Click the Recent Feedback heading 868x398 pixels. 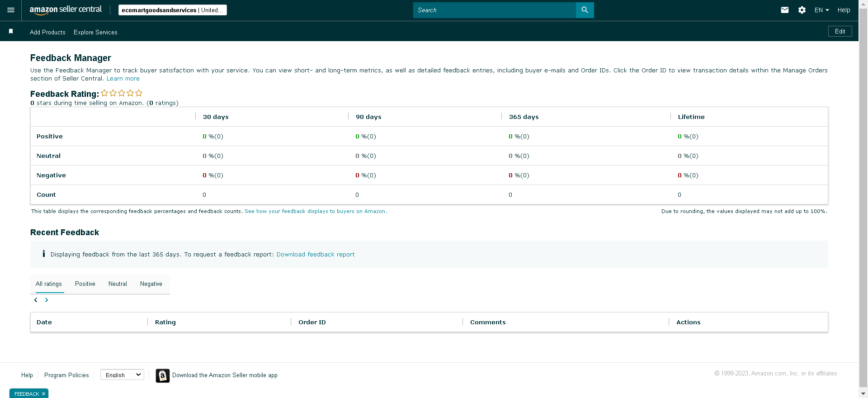tap(65, 232)
